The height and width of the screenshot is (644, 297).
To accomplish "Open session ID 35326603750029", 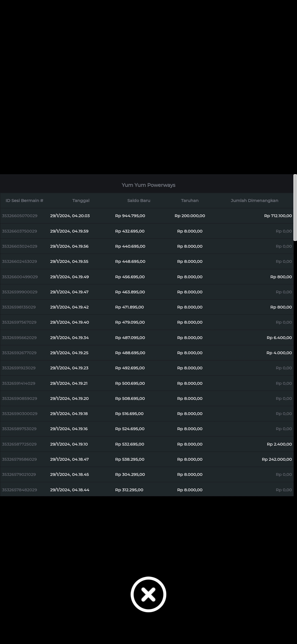I will [x=20, y=231].
